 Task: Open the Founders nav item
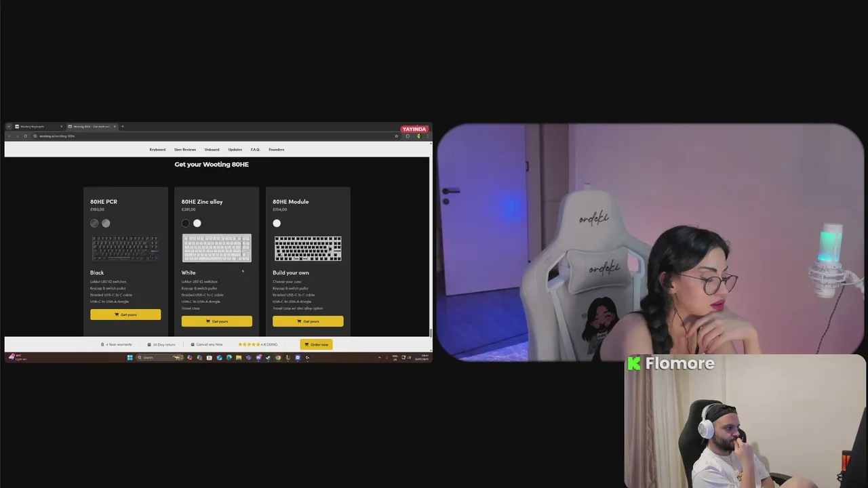276,150
